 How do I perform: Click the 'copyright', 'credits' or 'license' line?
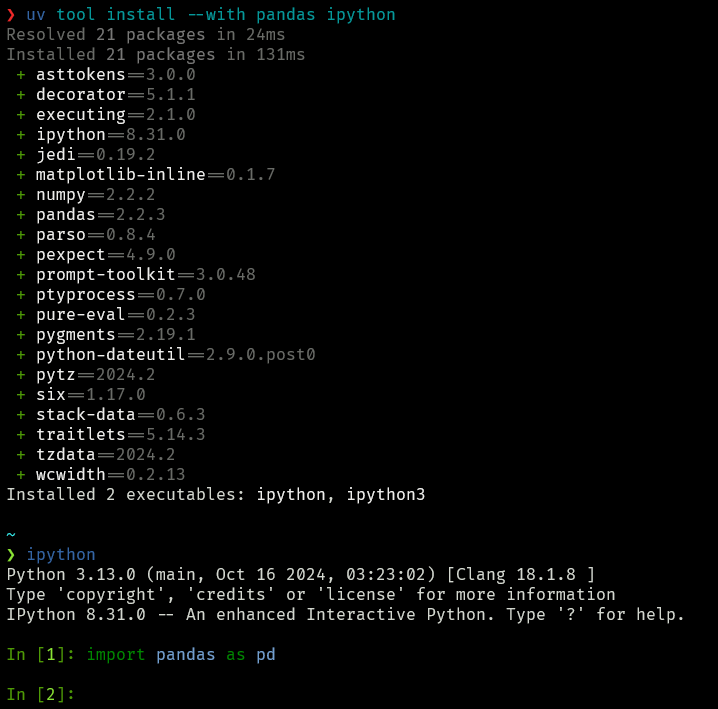[310, 594]
